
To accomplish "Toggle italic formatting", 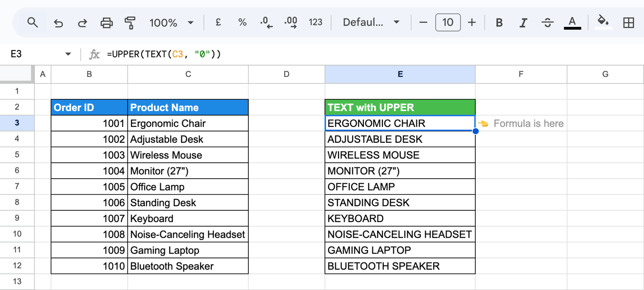I will click(523, 23).
